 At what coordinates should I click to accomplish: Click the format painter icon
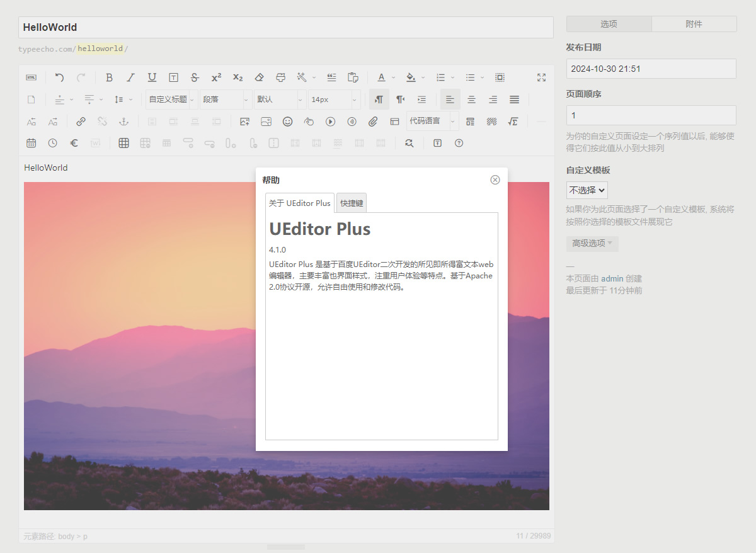tap(280, 77)
